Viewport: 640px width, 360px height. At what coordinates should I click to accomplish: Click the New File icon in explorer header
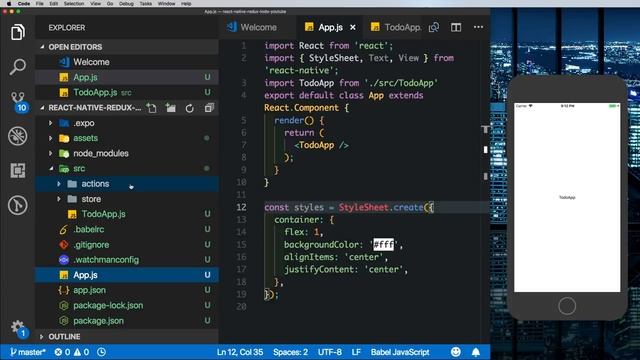pos(151,108)
